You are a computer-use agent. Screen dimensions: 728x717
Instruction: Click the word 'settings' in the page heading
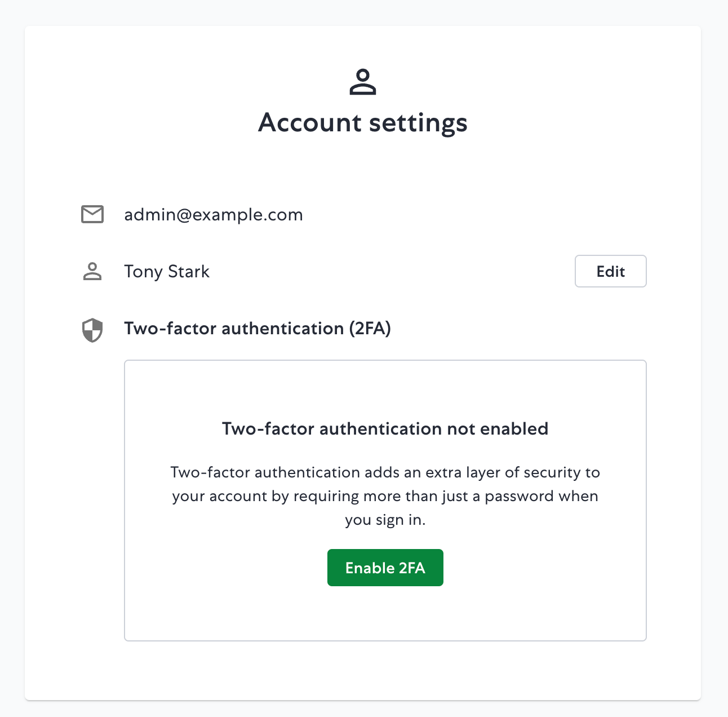419,123
